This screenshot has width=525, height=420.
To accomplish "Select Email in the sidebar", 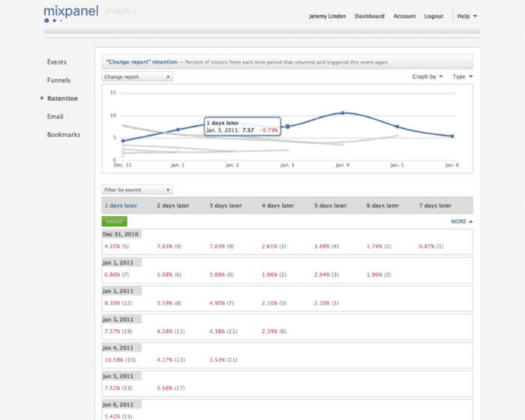I will pyautogui.click(x=55, y=117).
